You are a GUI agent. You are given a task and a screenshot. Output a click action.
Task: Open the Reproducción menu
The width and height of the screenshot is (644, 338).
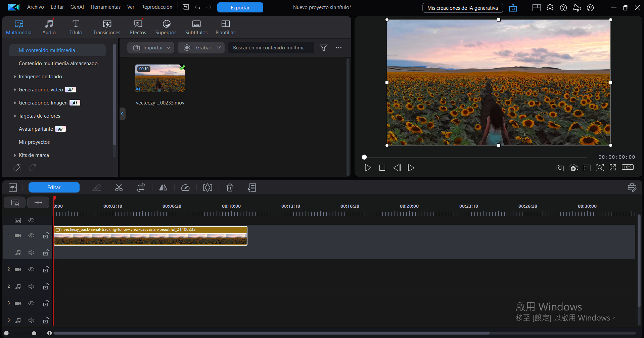tap(156, 7)
